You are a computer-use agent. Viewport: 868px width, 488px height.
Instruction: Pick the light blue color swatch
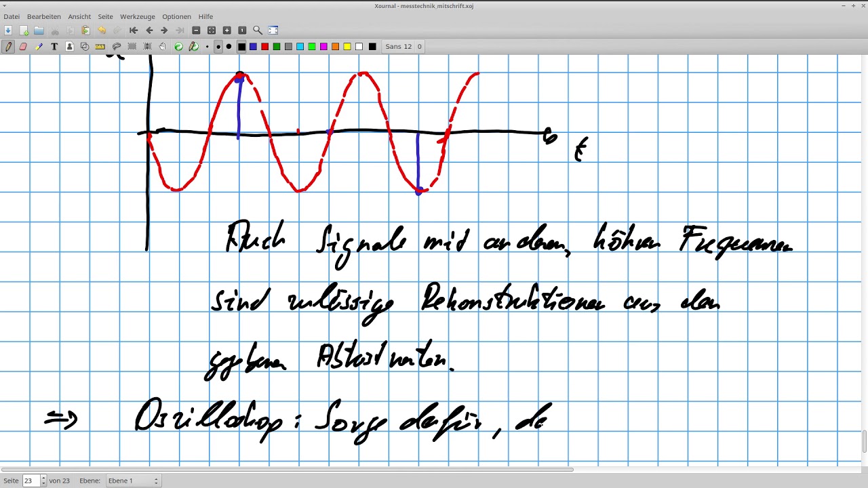(300, 47)
